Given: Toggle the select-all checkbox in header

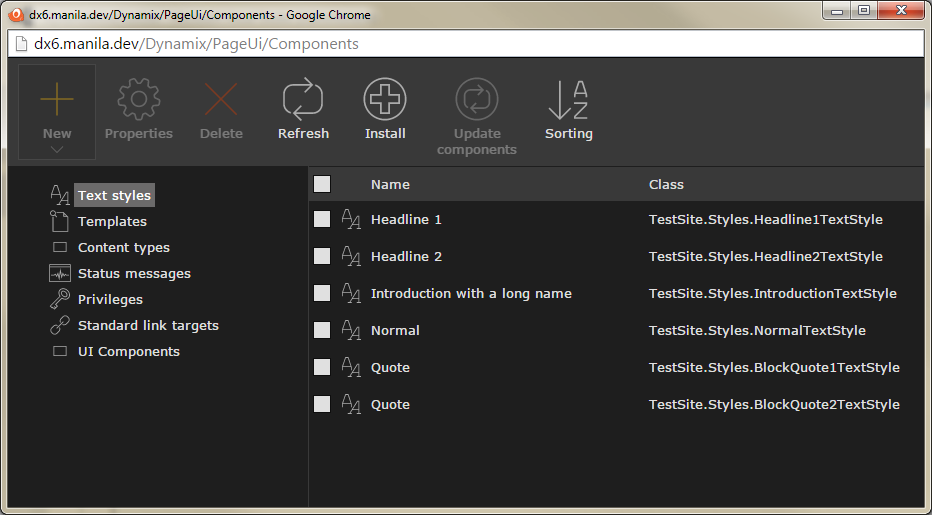Looking at the screenshot, I should (322, 184).
